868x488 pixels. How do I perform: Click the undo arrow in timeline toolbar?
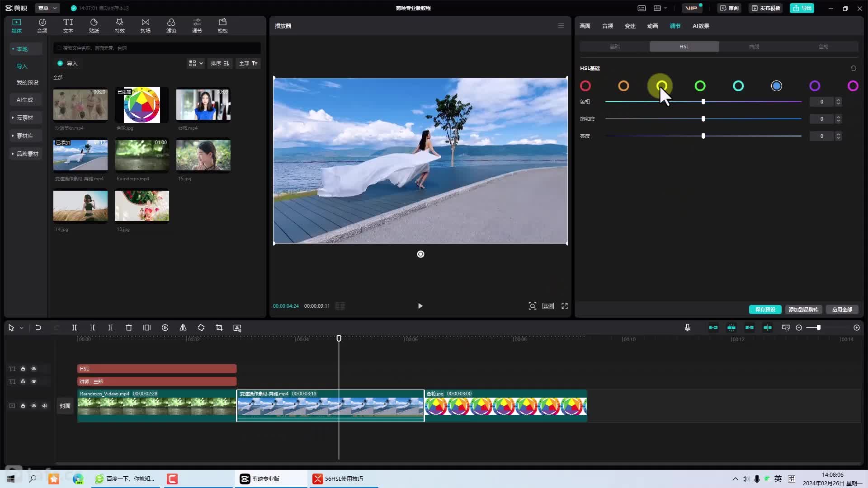(x=38, y=328)
